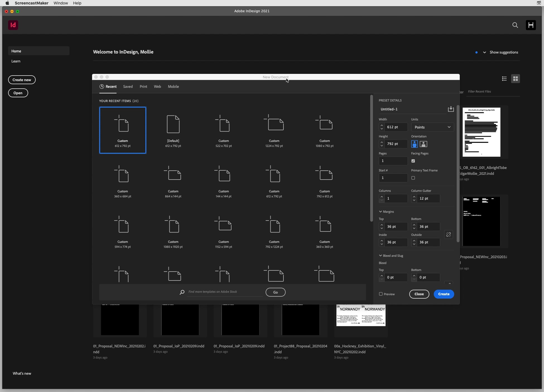This screenshot has width=544, height=392.
Task: Switch recent files to list view
Action: 504,79
